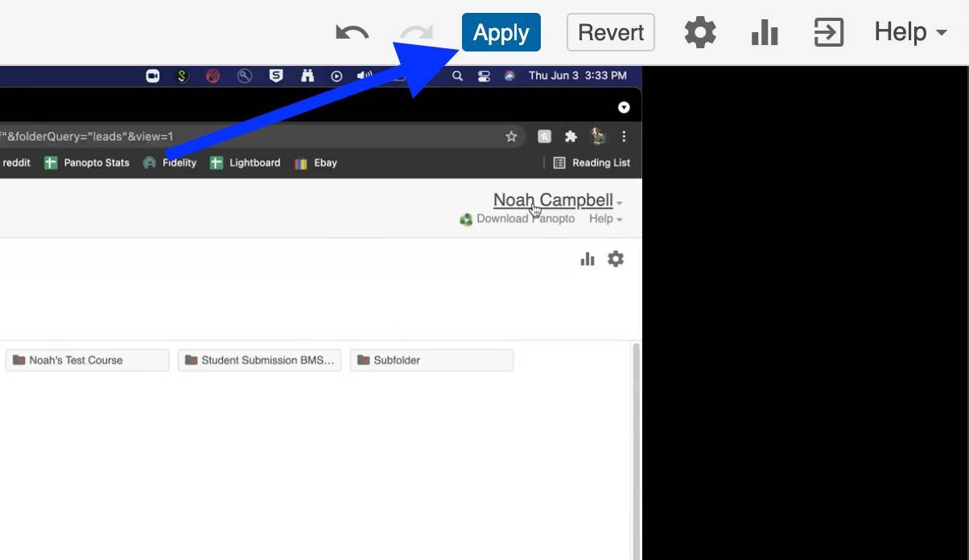Screen dimensions: 969x560
Task: Click the Apply button
Action: (x=501, y=33)
